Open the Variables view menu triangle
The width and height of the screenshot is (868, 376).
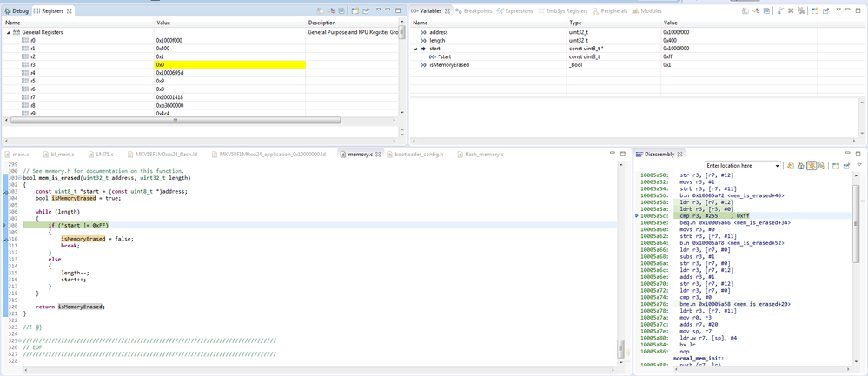(x=838, y=10)
